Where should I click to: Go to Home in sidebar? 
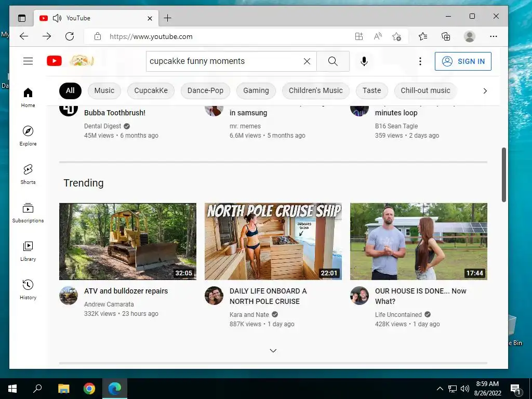pyautogui.click(x=28, y=98)
